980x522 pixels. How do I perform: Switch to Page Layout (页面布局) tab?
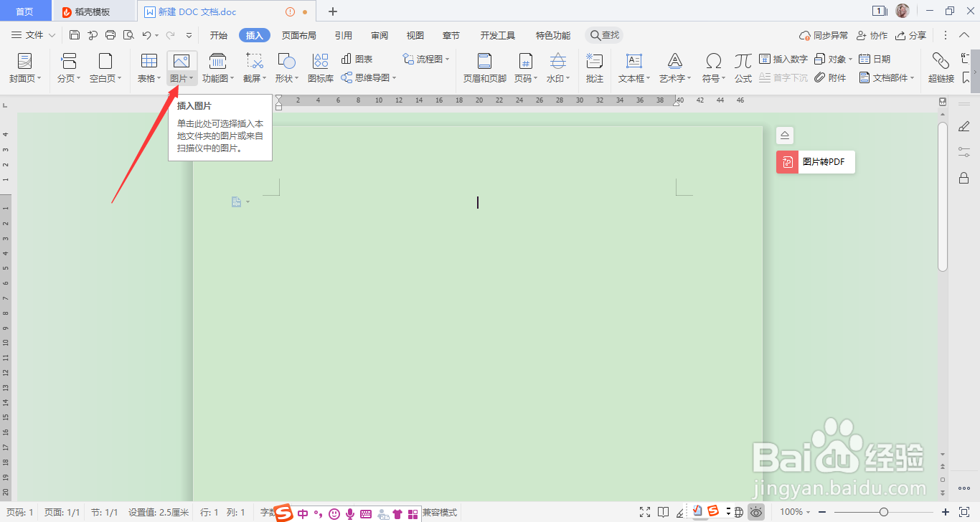click(298, 35)
